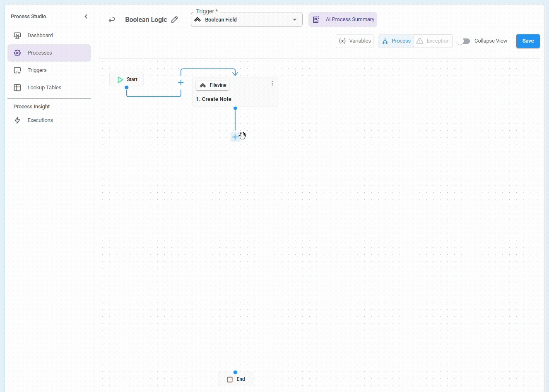Click the pencil icon to rename process

(175, 19)
